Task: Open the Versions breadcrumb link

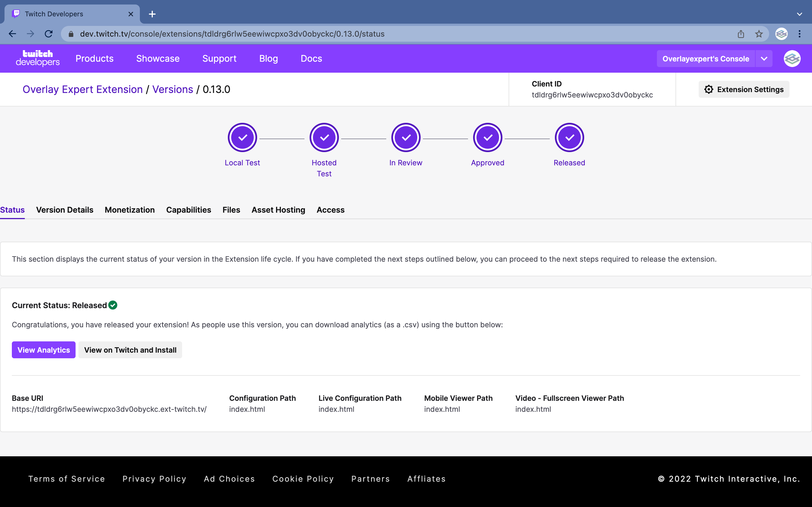Action: click(173, 89)
